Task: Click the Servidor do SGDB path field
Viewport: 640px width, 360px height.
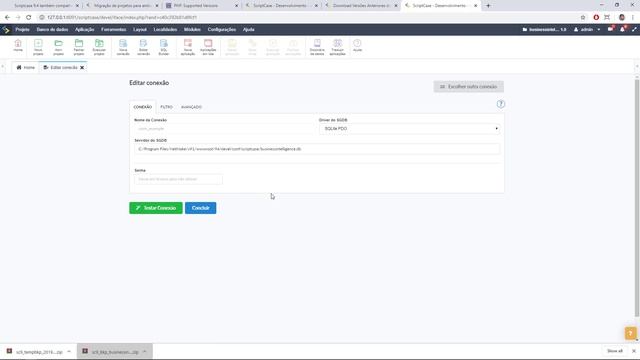Action: [x=317, y=149]
